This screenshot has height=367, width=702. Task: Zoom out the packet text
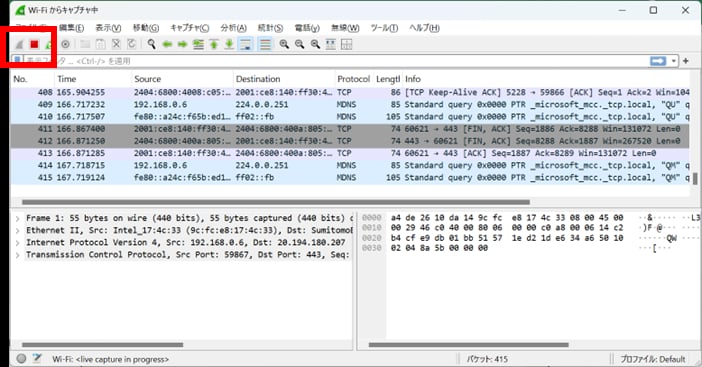[x=300, y=44]
